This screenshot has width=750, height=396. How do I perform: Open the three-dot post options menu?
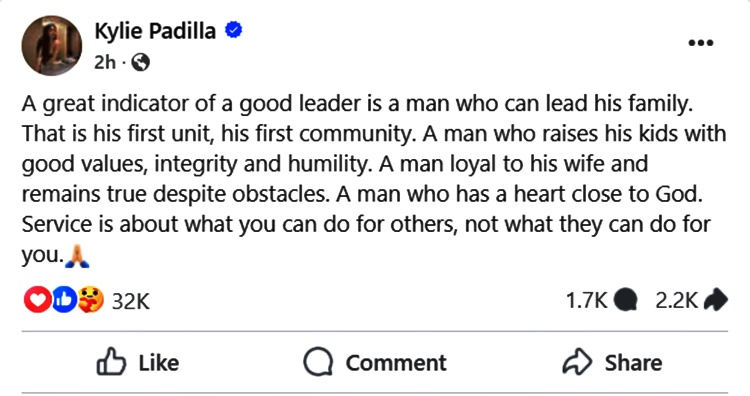coord(701,43)
